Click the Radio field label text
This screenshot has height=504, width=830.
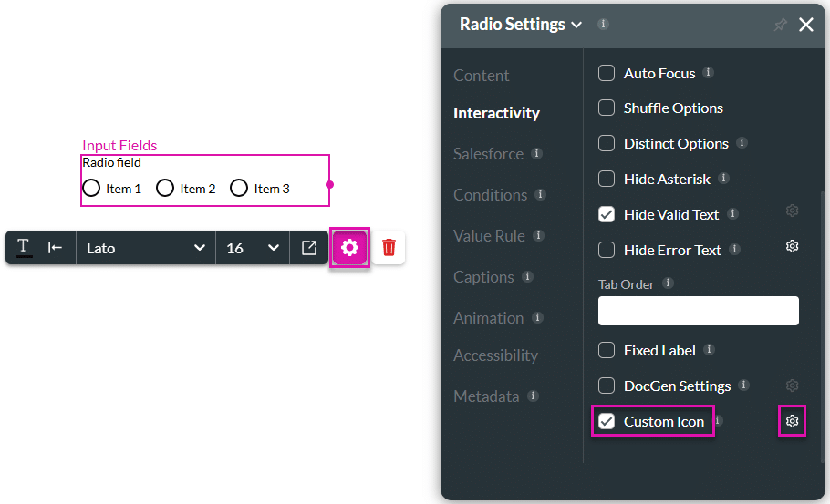[111, 162]
